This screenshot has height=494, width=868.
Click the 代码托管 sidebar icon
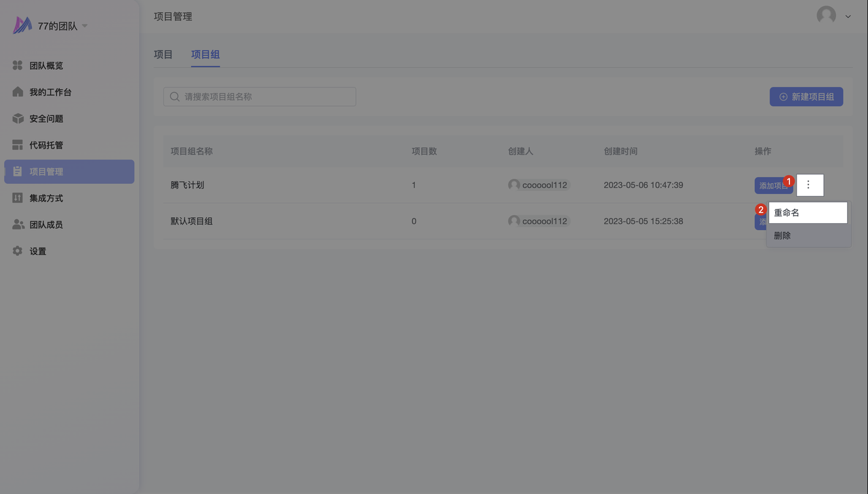coord(18,145)
